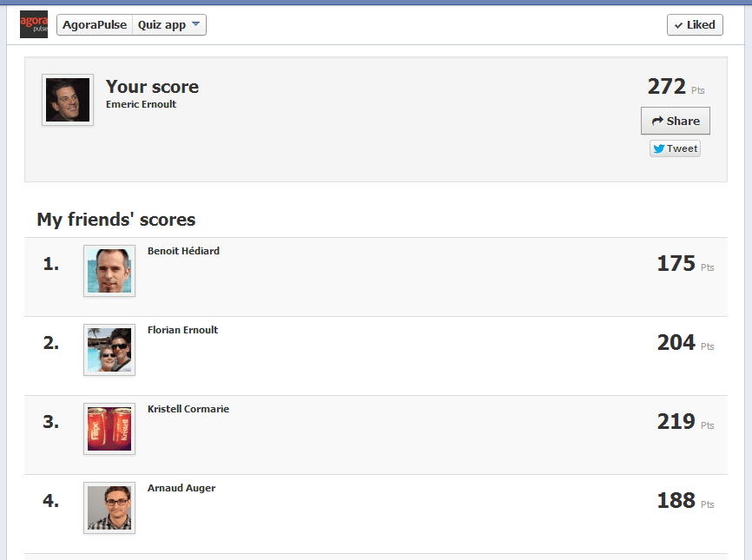Click Arnaud Auger's profile photo
This screenshot has height=560, width=752.
[109, 508]
